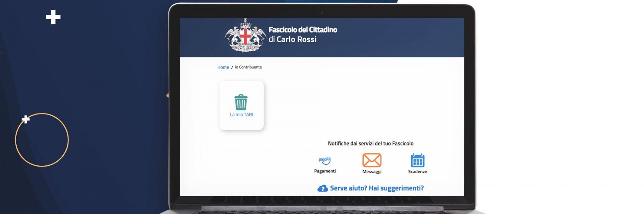The image size is (644, 214).
Task: Open the Messaggi label
Action: tap(372, 171)
